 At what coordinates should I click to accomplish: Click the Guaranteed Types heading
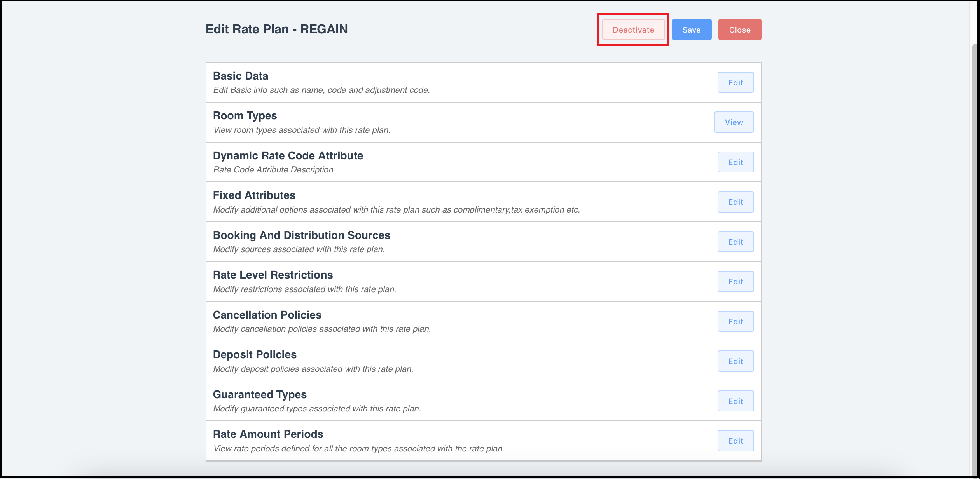pyautogui.click(x=260, y=394)
